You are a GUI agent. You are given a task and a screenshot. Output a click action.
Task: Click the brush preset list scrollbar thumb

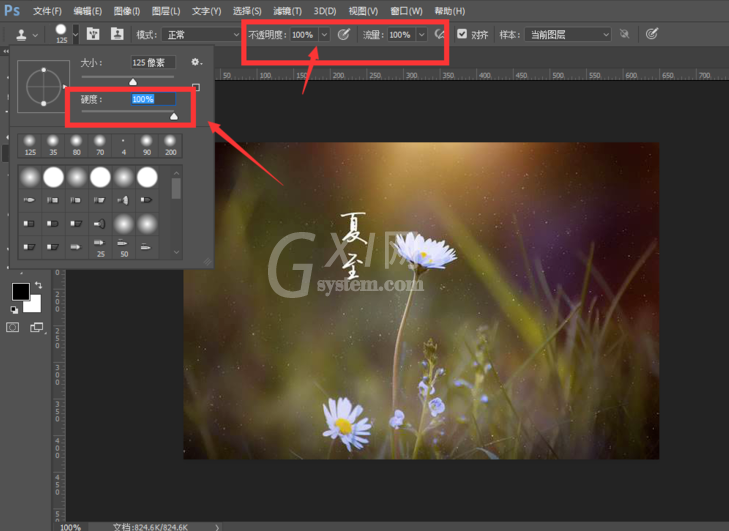(x=176, y=188)
